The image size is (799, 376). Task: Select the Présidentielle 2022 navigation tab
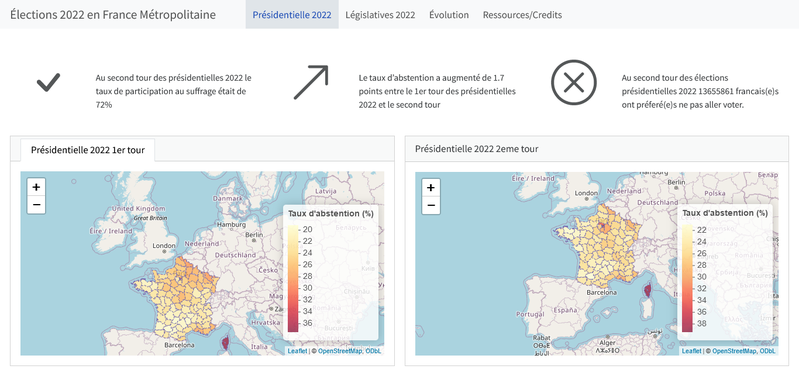click(x=292, y=15)
